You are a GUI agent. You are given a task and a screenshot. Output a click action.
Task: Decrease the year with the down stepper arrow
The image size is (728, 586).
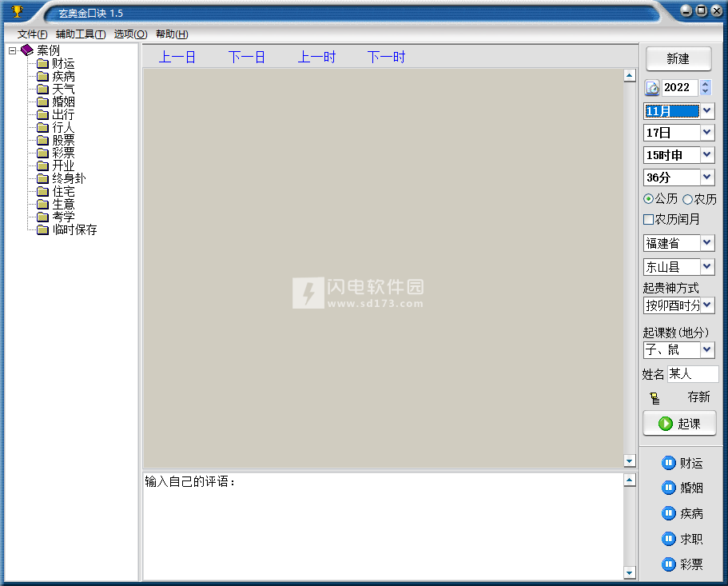(x=706, y=91)
